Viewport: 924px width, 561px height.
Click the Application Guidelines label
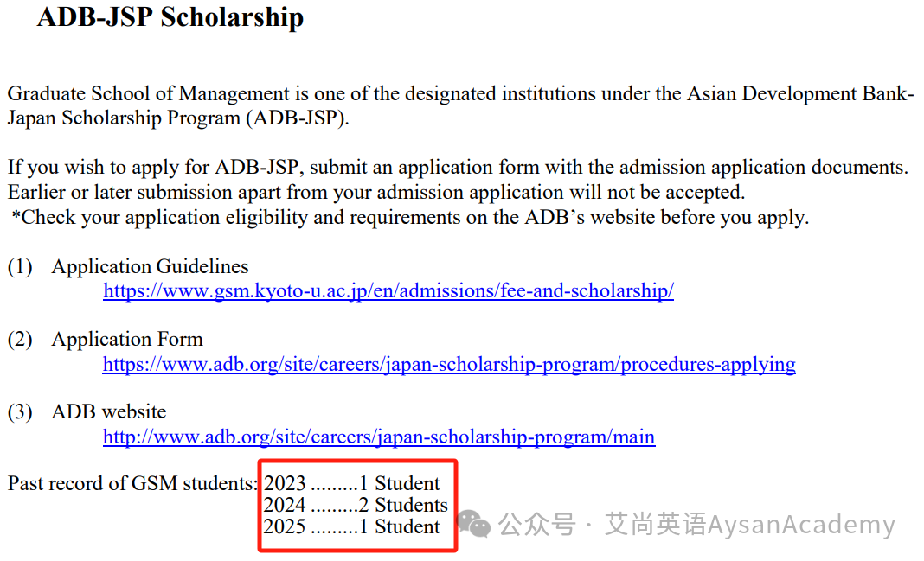click(x=150, y=266)
